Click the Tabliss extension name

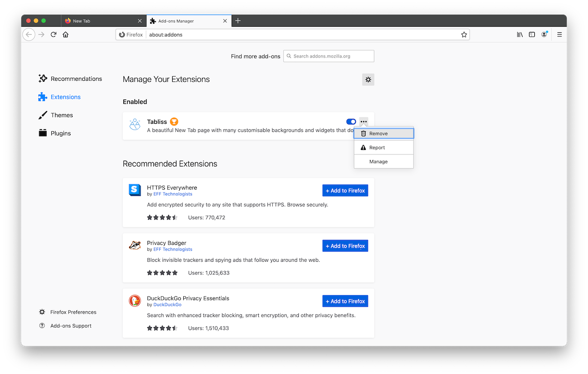click(x=157, y=122)
